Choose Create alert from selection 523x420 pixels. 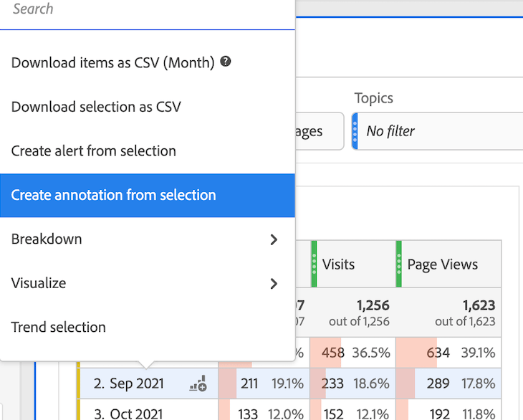click(94, 151)
